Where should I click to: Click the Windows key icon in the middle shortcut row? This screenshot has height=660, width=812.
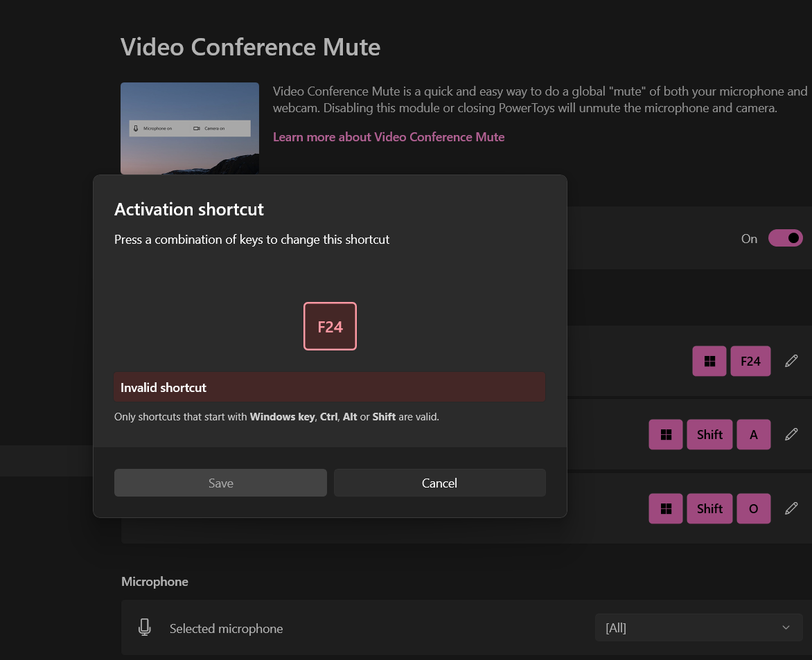(x=665, y=434)
